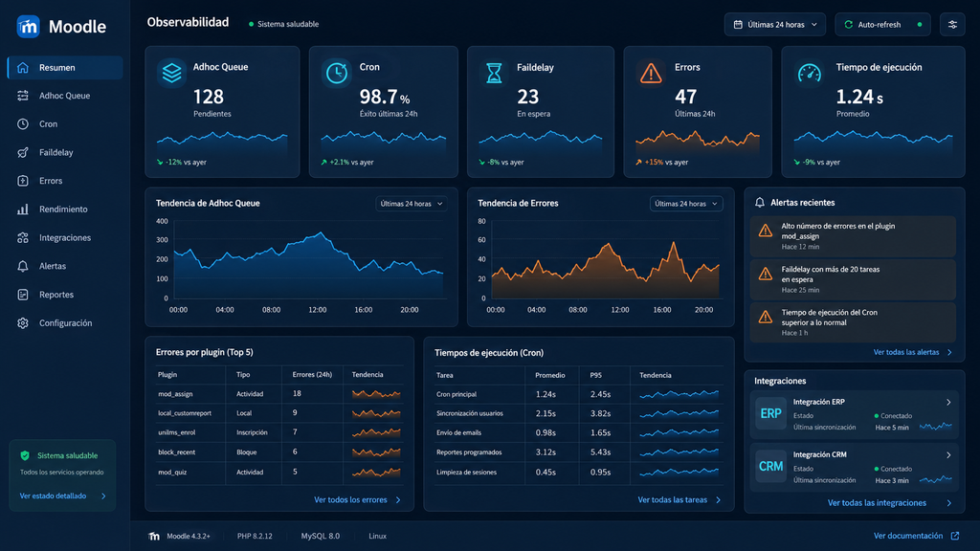Open Ver documentación link
The image size is (980, 551).
(908, 536)
